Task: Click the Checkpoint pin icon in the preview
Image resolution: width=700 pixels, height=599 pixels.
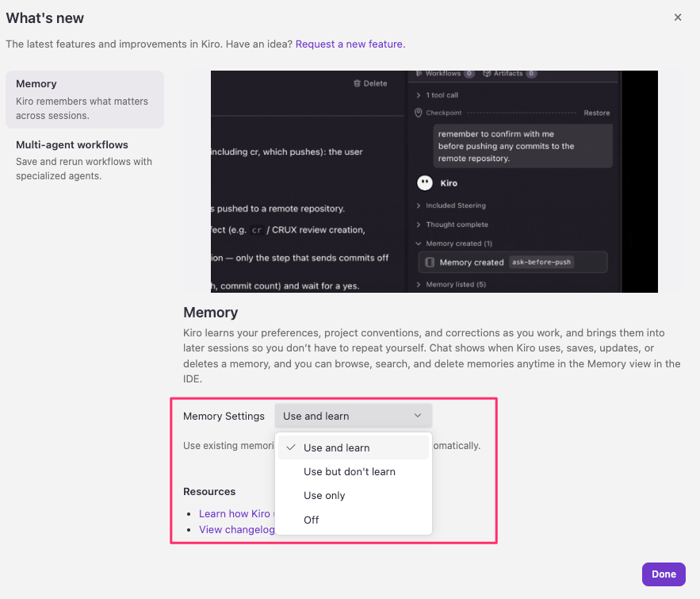Action: click(x=419, y=113)
